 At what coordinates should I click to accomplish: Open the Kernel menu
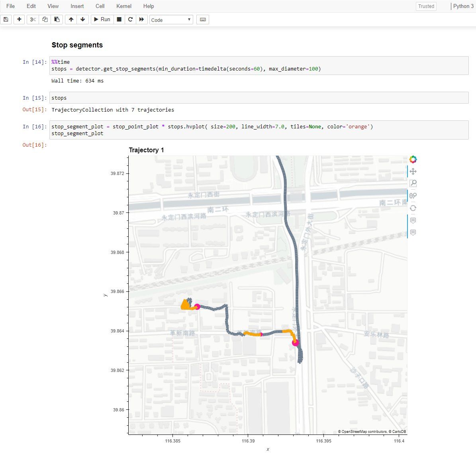124,6
